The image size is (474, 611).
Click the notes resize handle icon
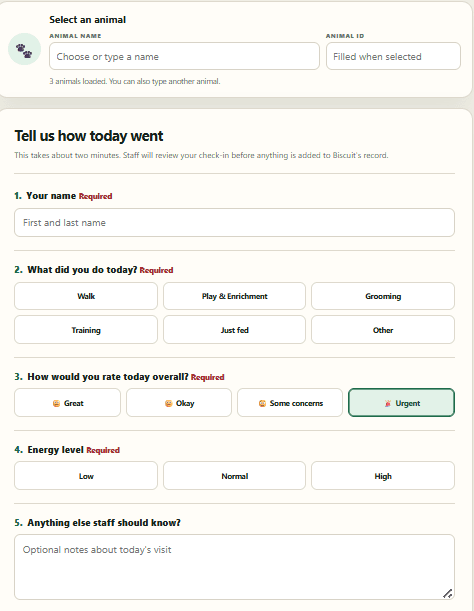pyautogui.click(x=447, y=593)
